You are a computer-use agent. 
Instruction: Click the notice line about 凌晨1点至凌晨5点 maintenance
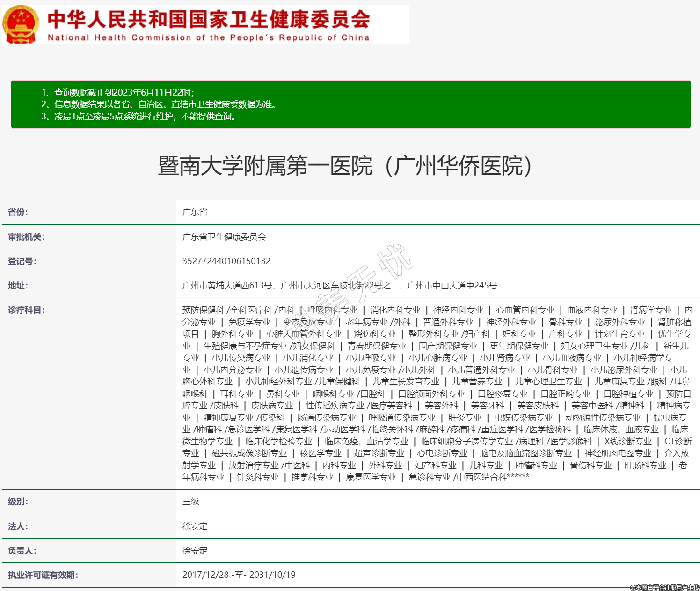tap(139, 117)
